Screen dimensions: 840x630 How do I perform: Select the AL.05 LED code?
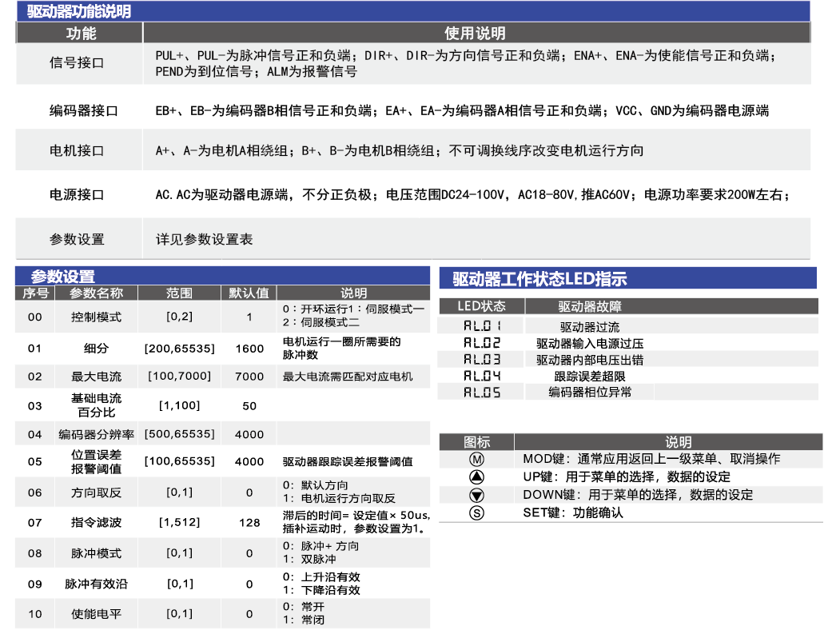click(482, 393)
